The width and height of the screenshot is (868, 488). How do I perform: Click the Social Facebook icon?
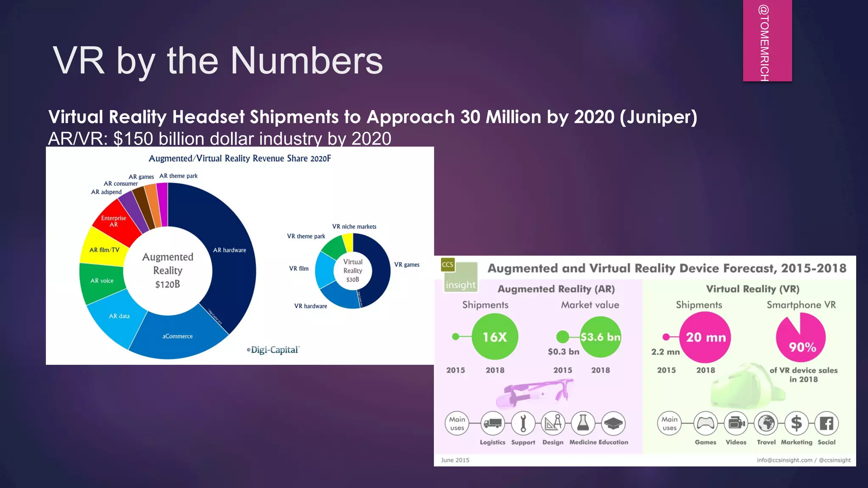coord(826,423)
